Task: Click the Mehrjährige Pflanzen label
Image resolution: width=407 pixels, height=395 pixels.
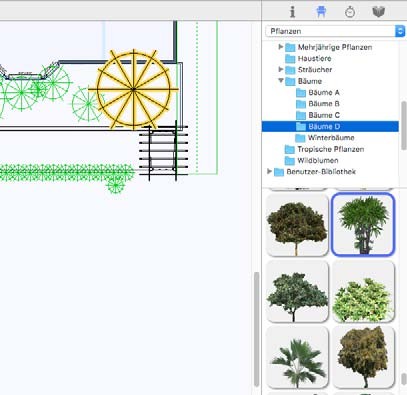Action: (x=335, y=47)
